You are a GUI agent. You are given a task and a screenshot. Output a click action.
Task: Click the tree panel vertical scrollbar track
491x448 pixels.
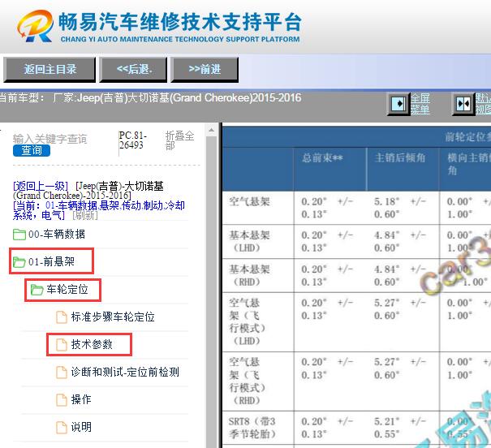(211, 291)
